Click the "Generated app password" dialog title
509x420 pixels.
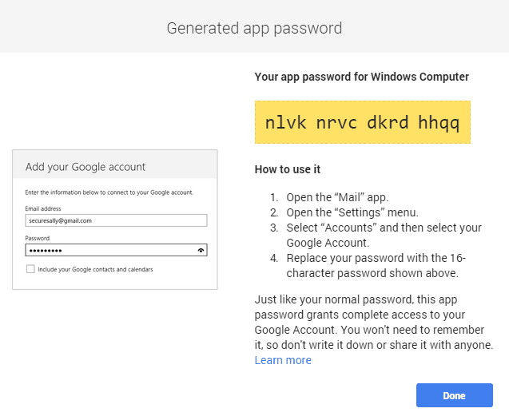coord(254,28)
